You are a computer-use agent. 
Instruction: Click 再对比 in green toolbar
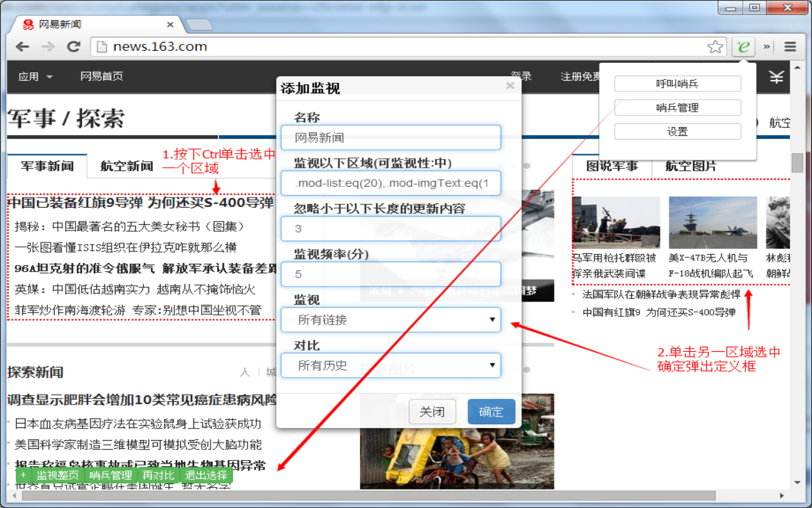158,475
